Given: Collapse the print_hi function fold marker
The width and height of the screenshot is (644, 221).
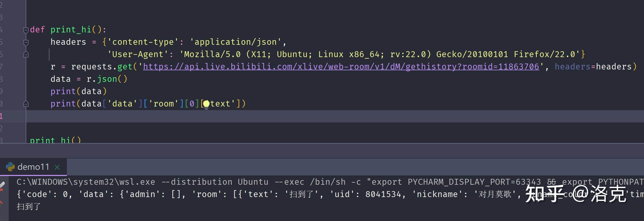Looking at the screenshot, I should 26,30.
